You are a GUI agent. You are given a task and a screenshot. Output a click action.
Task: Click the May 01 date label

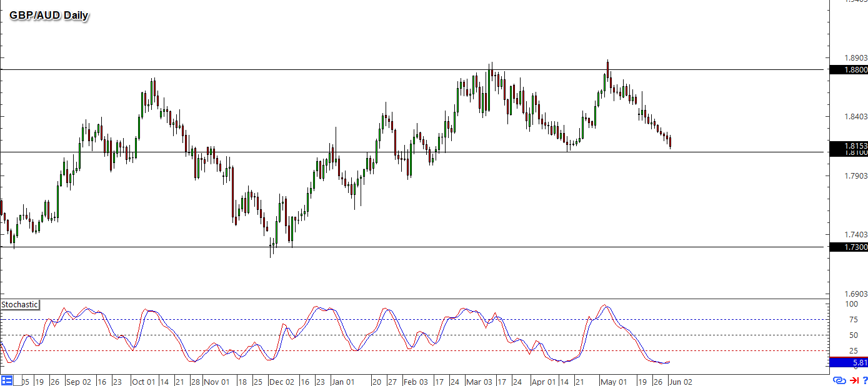pos(613,381)
